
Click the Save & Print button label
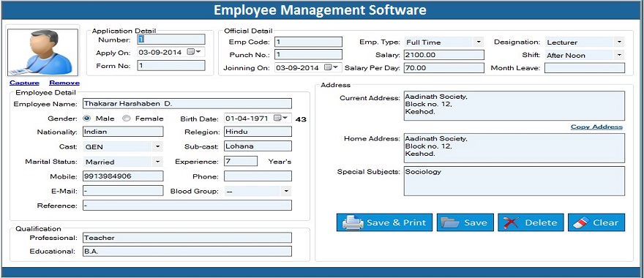tap(397, 222)
